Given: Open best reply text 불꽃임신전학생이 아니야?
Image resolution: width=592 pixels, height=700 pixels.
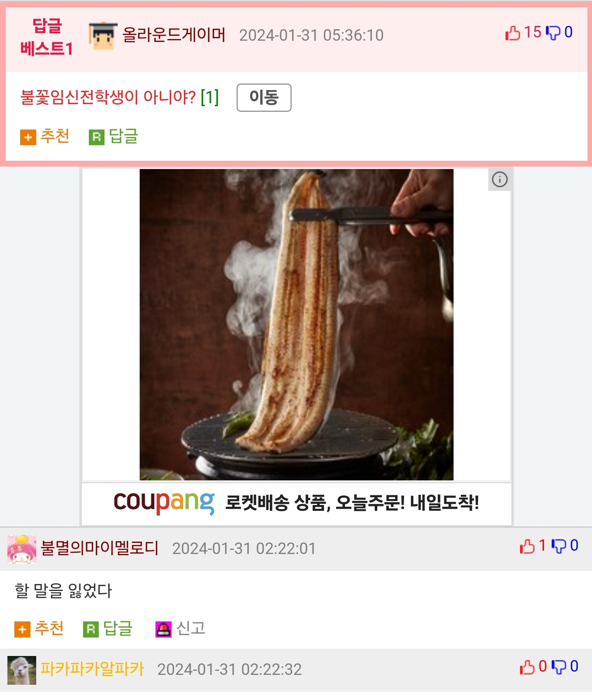Looking at the screenshot, I should click(x=108, y=97).
